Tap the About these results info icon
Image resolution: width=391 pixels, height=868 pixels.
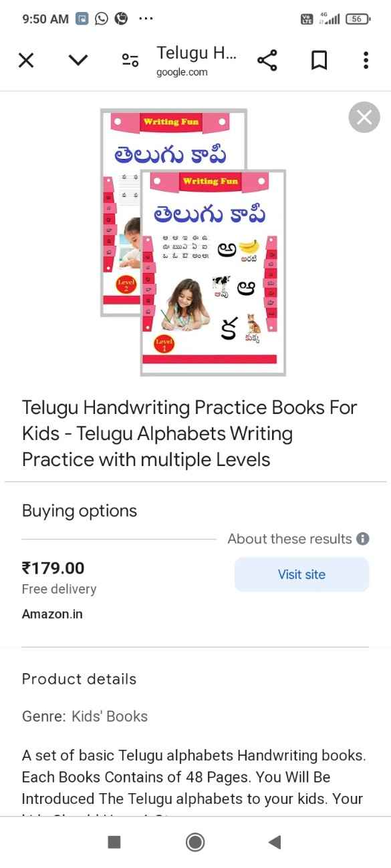click(x=363, y=539)
